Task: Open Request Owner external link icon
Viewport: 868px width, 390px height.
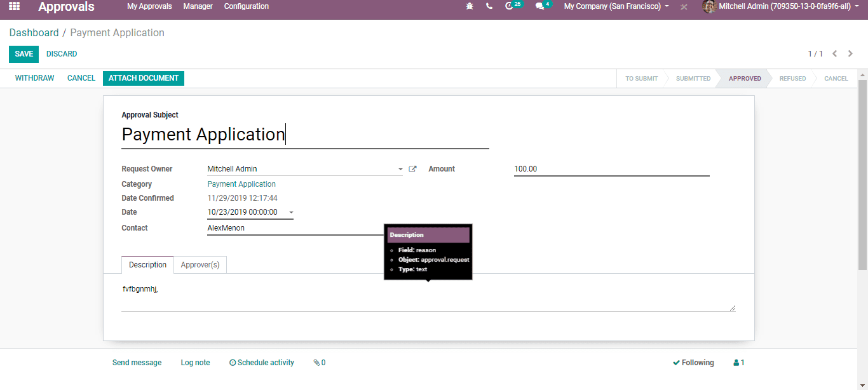Action: (x=412, y=169)
